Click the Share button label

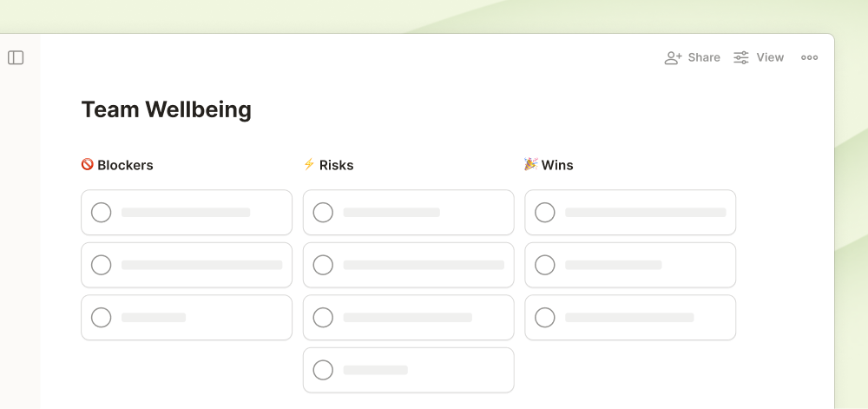click(x=704, y=57)
